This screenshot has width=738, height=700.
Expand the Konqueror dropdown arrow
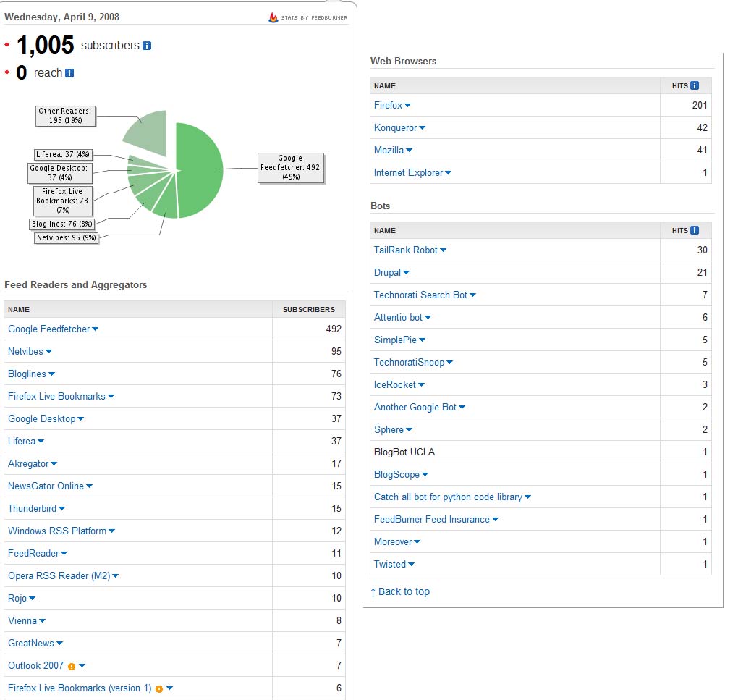(423, 128)
